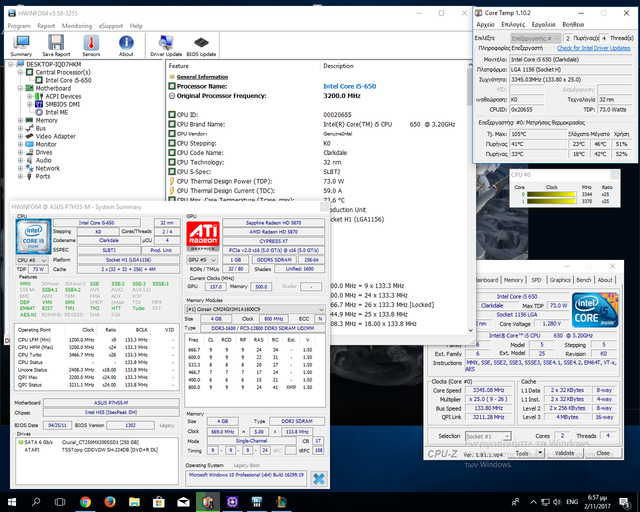
Task: Click the BIOS Update chip icon
Action: [201, 46]
